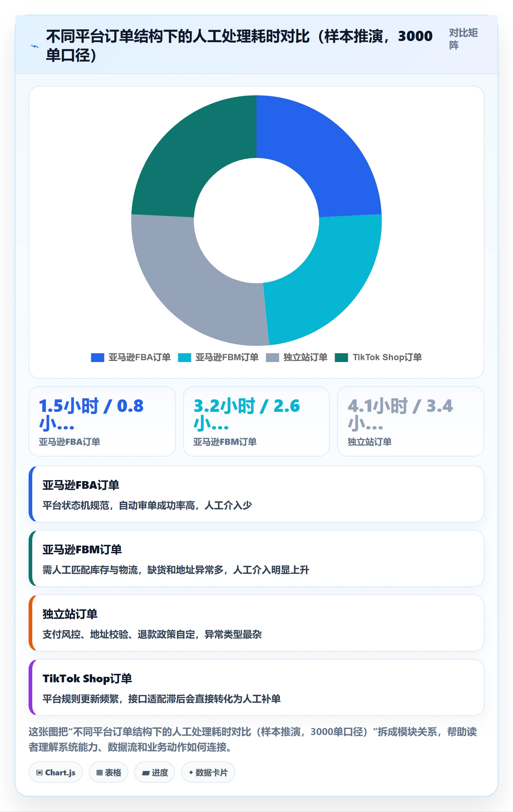Click the 亚马逊FBM订单 legend label
The height and width of the screenshot is (812, 513).
(227, 358)
